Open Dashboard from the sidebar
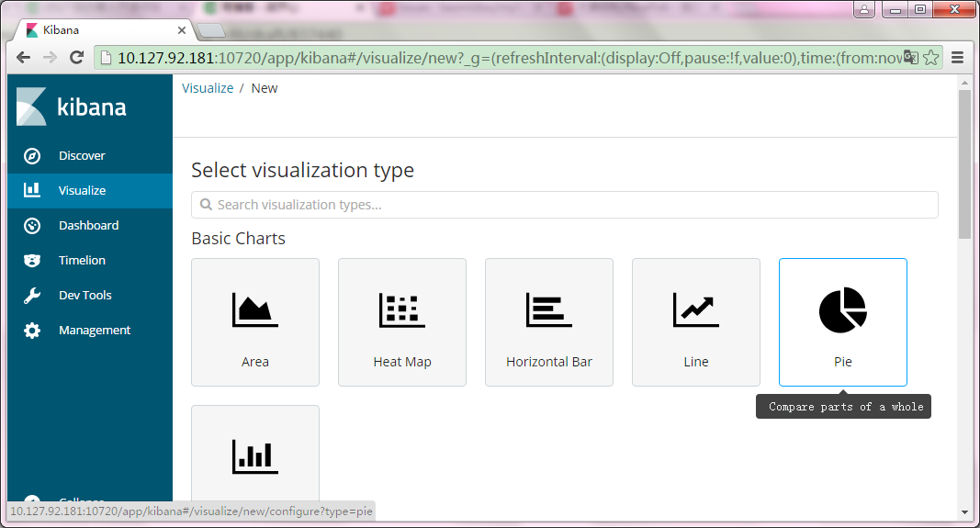The width and height of the screenshot is (980, 528). tap(90, 226)
